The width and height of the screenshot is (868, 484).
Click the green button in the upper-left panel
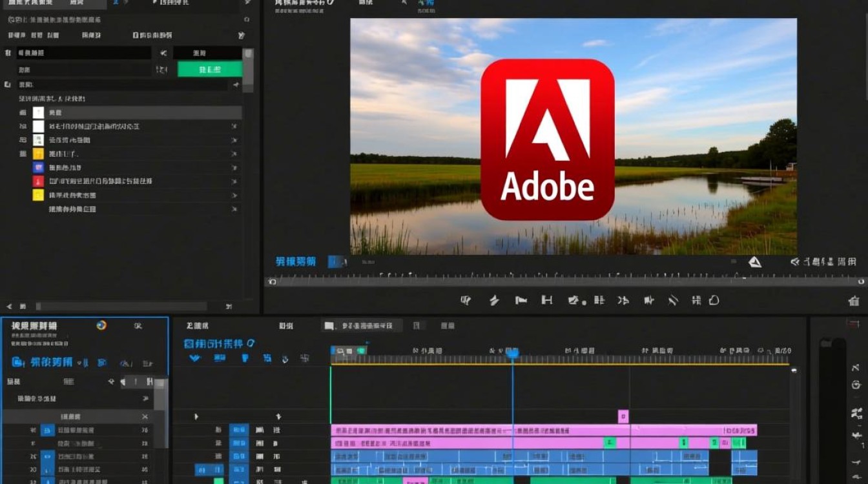tap(210, 69)
